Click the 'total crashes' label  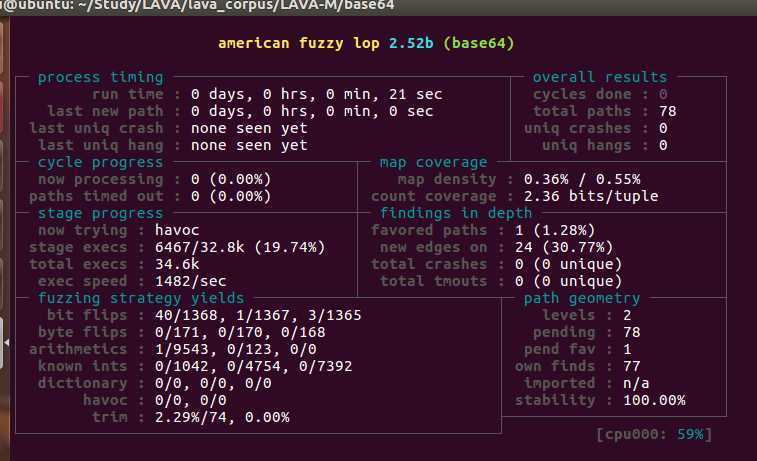pyautogui.click(x=429, y=264)
